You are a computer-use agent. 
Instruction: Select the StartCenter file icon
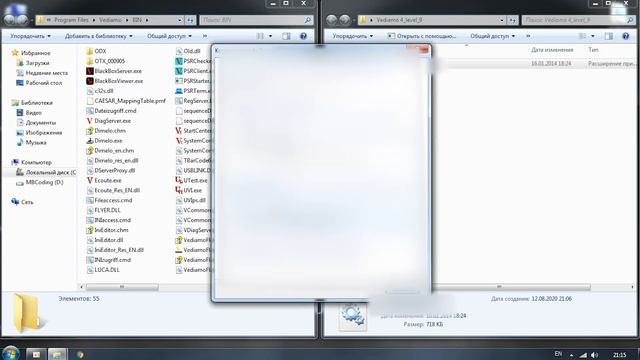pos(179,131)
